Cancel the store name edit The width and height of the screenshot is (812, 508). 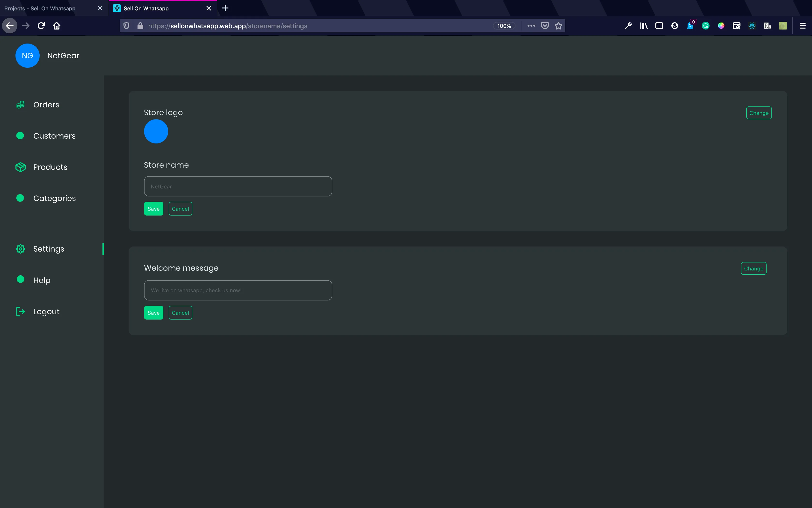[x=180, y=209]
